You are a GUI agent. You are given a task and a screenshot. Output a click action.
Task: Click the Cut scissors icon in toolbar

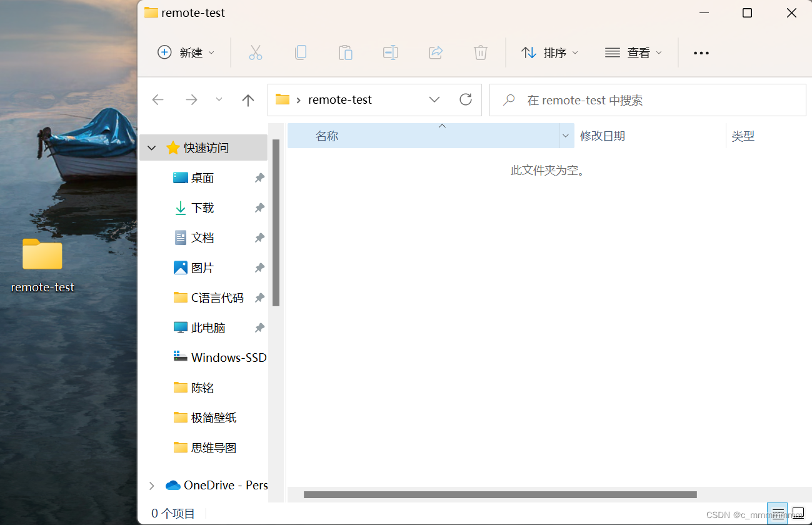click(256, 52)
